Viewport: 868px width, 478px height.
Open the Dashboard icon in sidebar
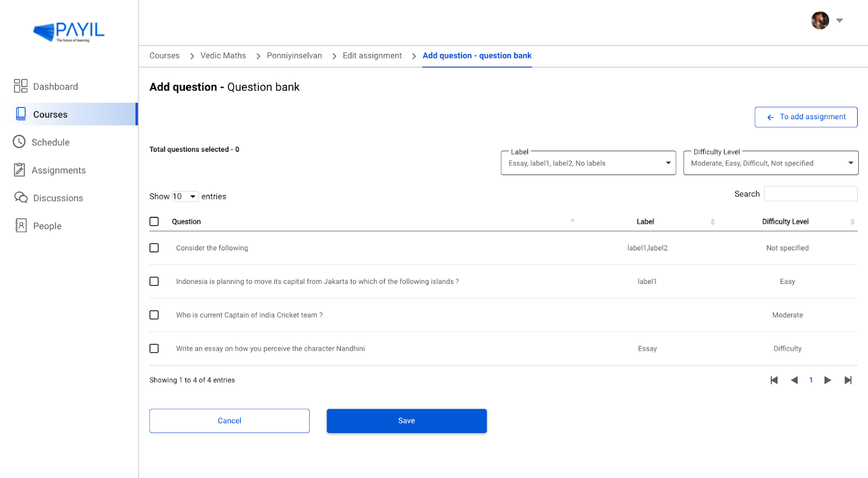pos(21,86)
